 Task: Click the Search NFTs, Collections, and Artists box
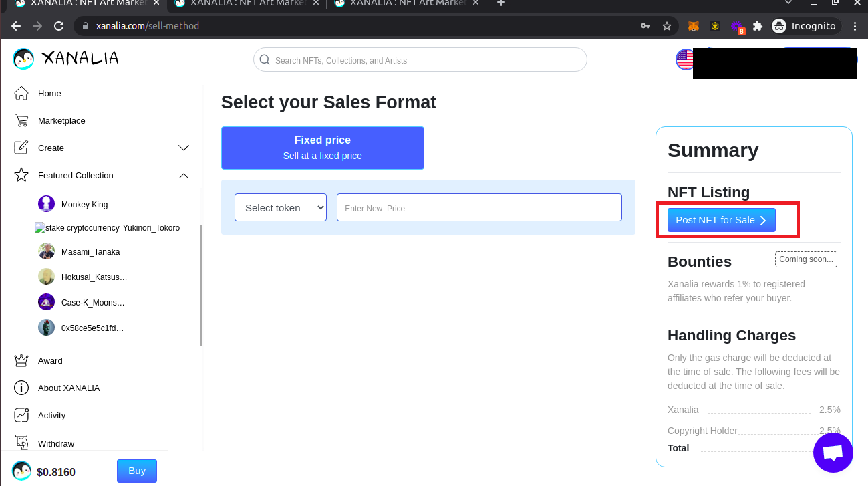(x=420, y=59)
